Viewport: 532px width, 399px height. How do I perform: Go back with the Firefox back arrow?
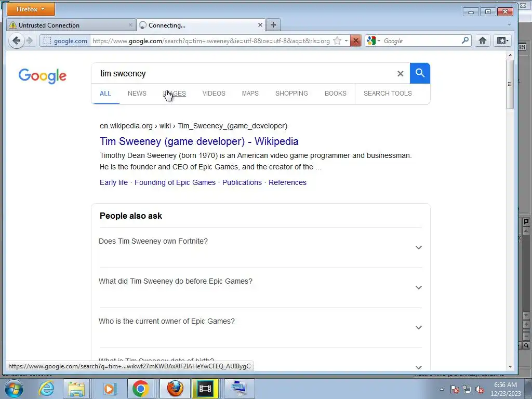point(16,41)
